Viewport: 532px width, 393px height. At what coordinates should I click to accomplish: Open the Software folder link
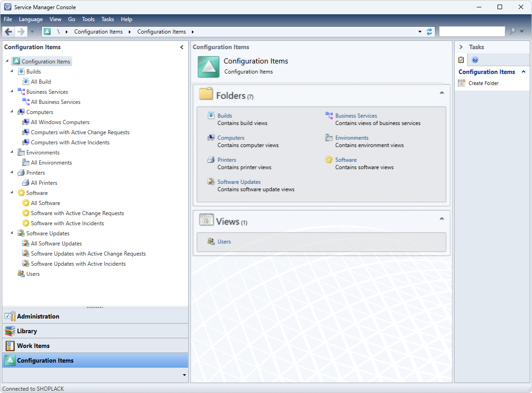pos(346,159)
